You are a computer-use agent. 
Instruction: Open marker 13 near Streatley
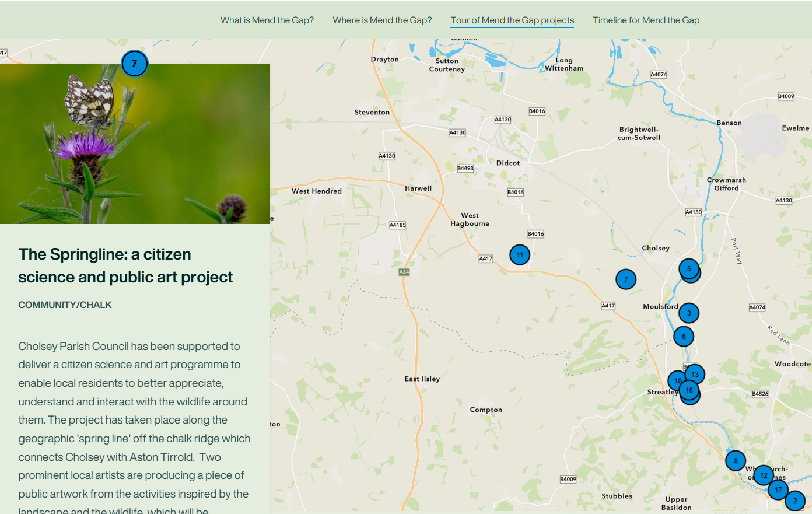pyautogui.click(x=694, y=374)
